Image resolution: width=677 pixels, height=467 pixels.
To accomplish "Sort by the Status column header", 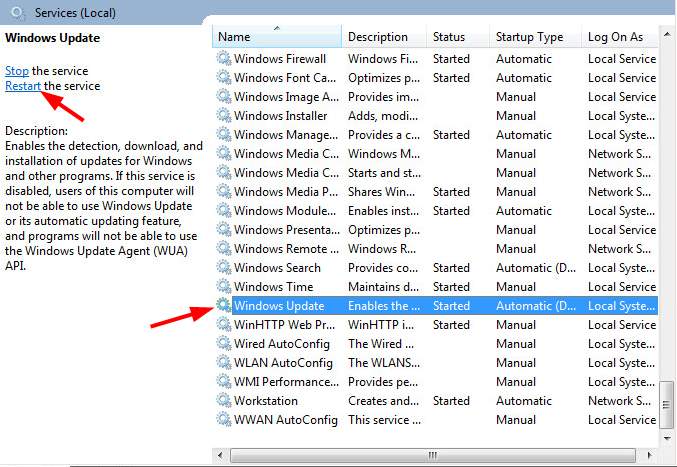I will click(458, 37).
